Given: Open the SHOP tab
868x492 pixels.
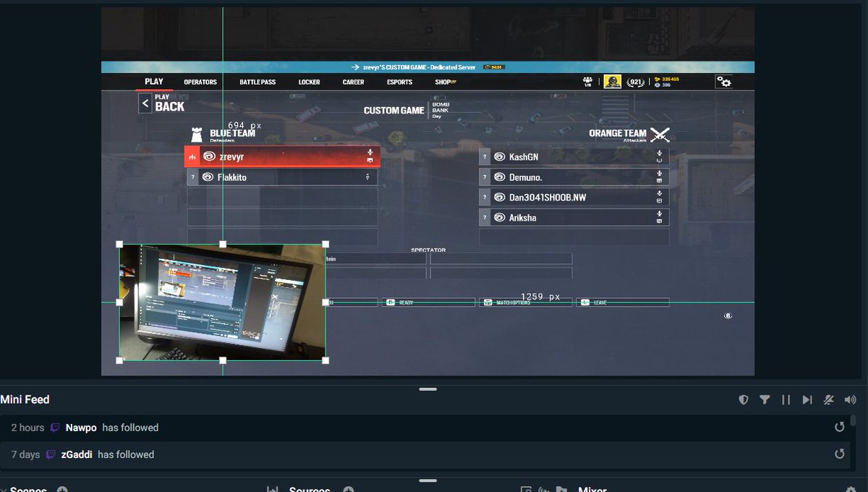Looking at the screenshot, I should 445,82.
